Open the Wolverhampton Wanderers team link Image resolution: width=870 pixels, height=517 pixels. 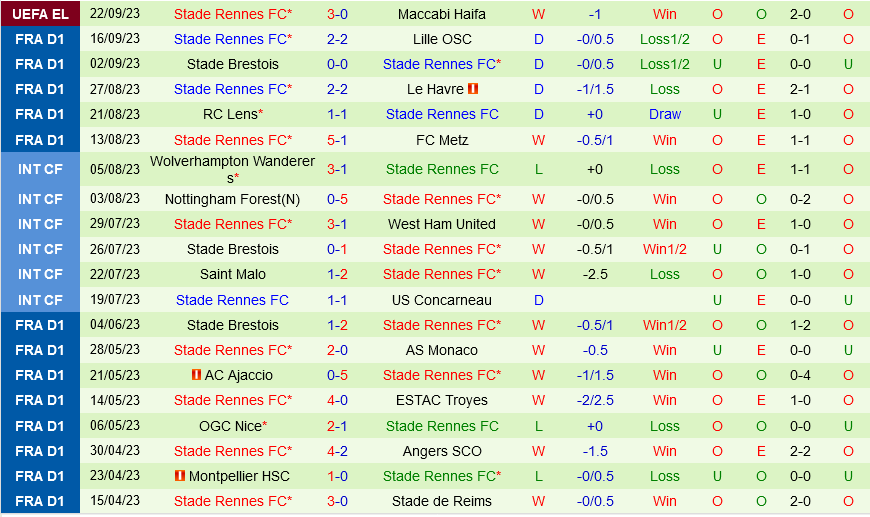point(232,161)
